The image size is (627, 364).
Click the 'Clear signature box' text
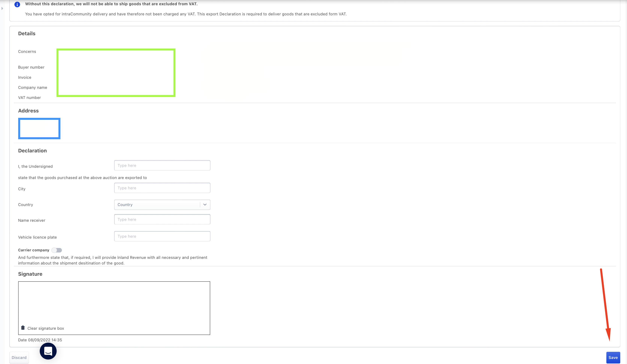click(x=46, y=328)
